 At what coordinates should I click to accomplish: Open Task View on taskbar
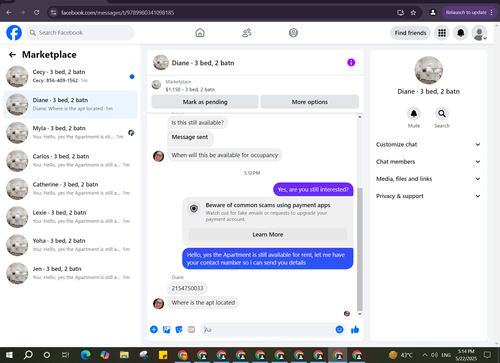(66, 355)
